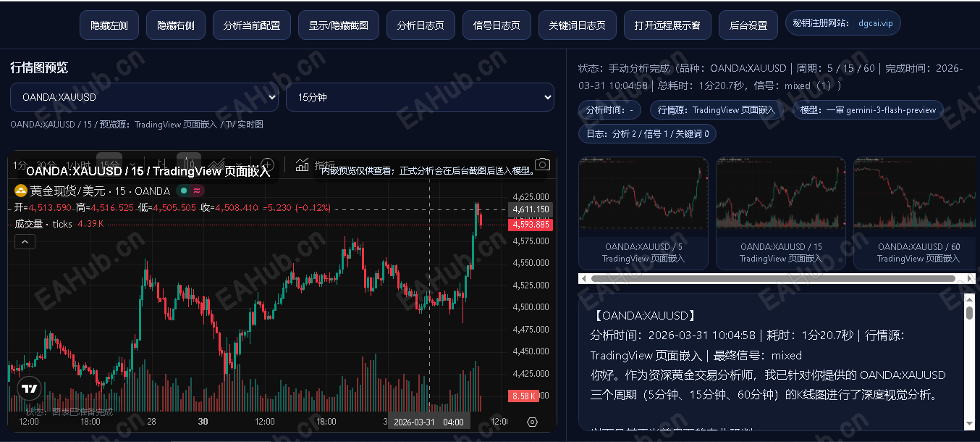Click the gold symbol icon beside 黄金现货/美元
980x442 pixels.
tap(21, 191)
